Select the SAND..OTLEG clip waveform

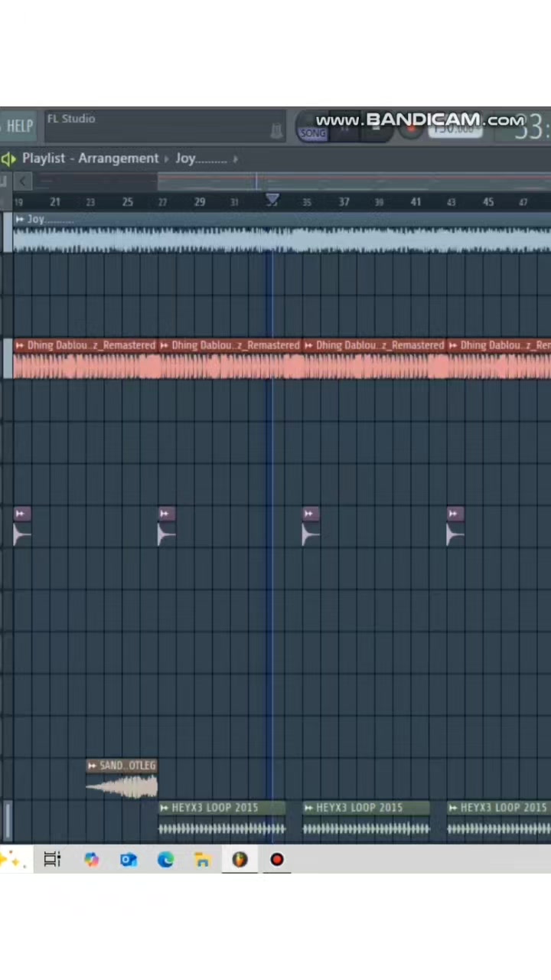point(122,786)
